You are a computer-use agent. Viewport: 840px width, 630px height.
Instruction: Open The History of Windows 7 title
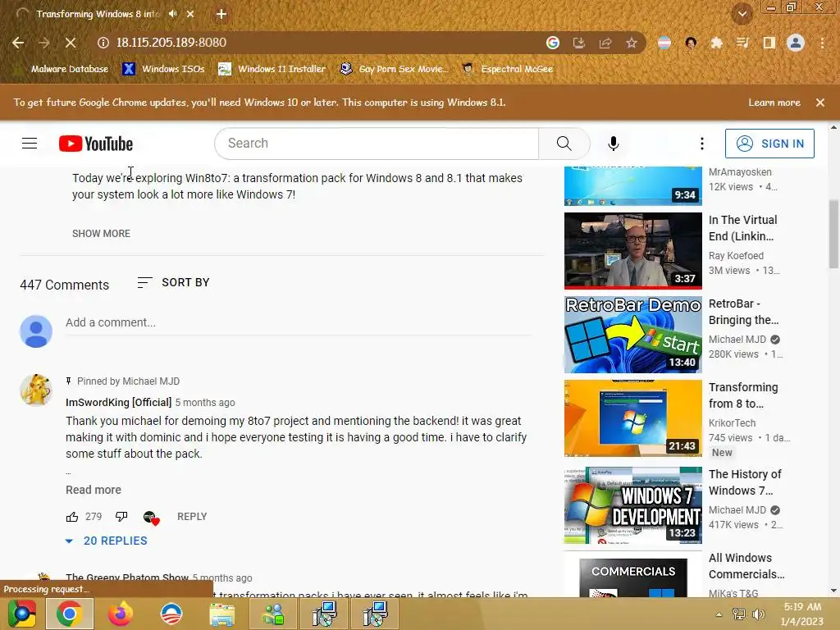pyautogui.click(x=745, y=482)
